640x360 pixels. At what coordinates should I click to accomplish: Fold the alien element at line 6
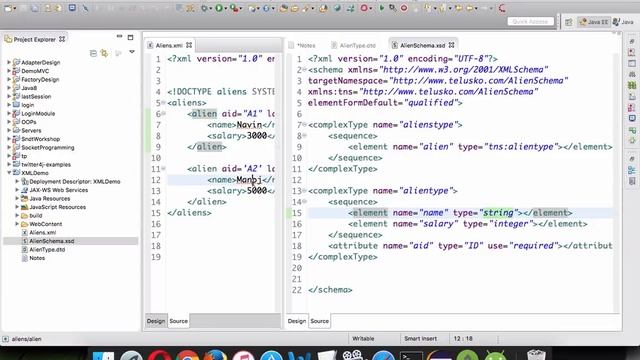coord(163,113)
